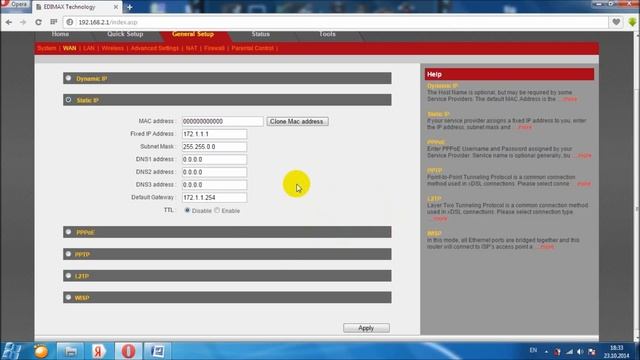Open 'more' link under Dynamic IP help
Viewport: 640px width, 360px height.
point(569,99)
